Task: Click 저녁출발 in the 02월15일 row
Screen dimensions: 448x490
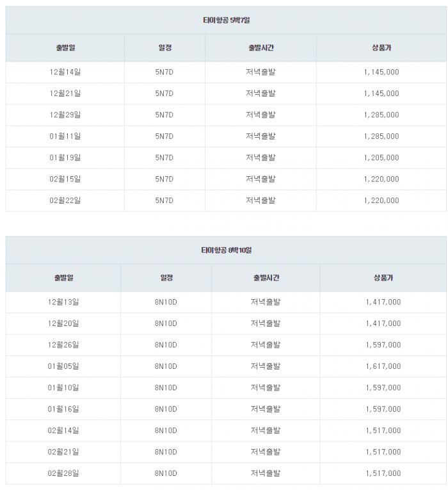Action: (x=260, y=179)
